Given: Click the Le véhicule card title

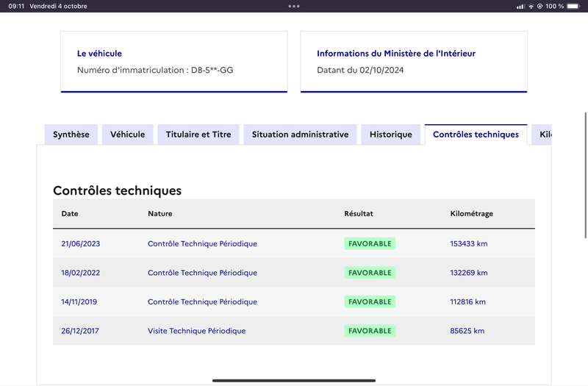Looking at the screenshot, I should (x=99, y=53).
